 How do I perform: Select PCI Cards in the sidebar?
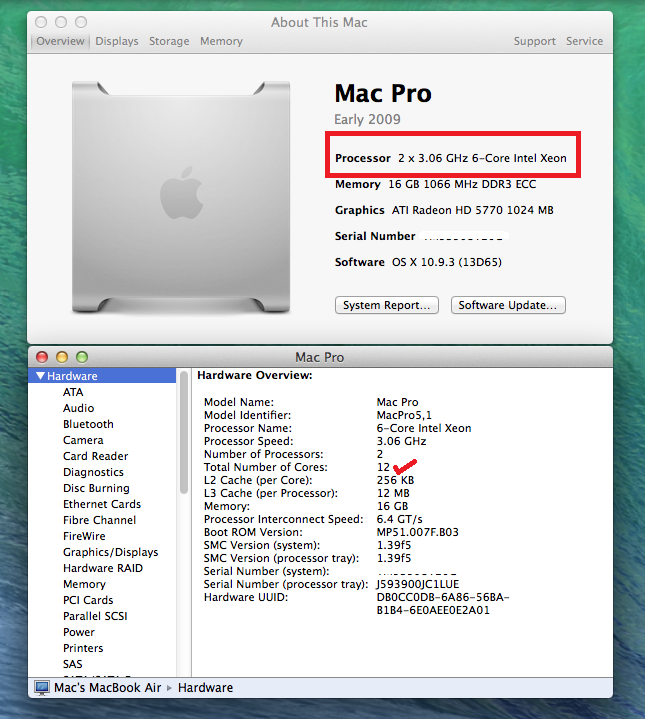coord(88,600)
